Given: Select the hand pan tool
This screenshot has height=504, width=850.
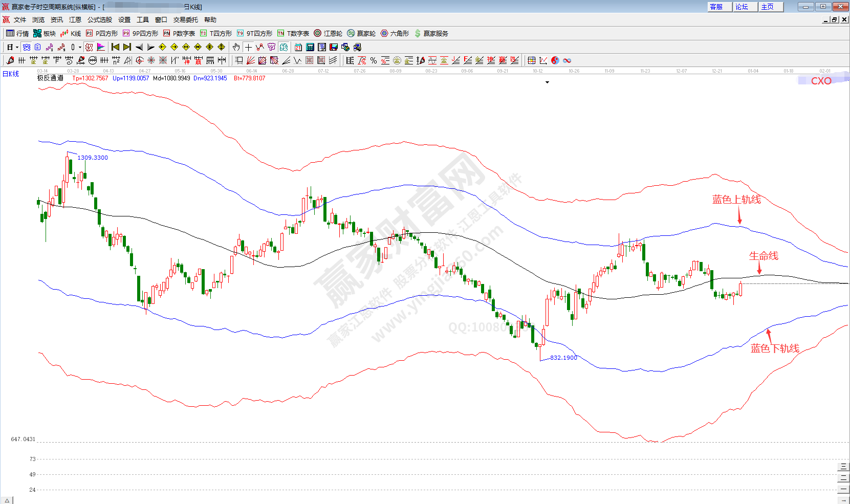Looking at the screenshot, I should click(236, 47).
